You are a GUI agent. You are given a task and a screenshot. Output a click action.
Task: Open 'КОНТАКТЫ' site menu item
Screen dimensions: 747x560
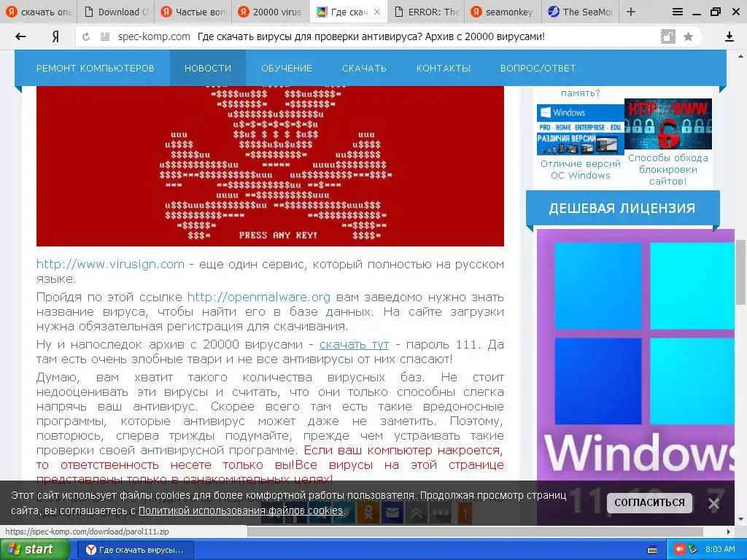click(443, 68)
